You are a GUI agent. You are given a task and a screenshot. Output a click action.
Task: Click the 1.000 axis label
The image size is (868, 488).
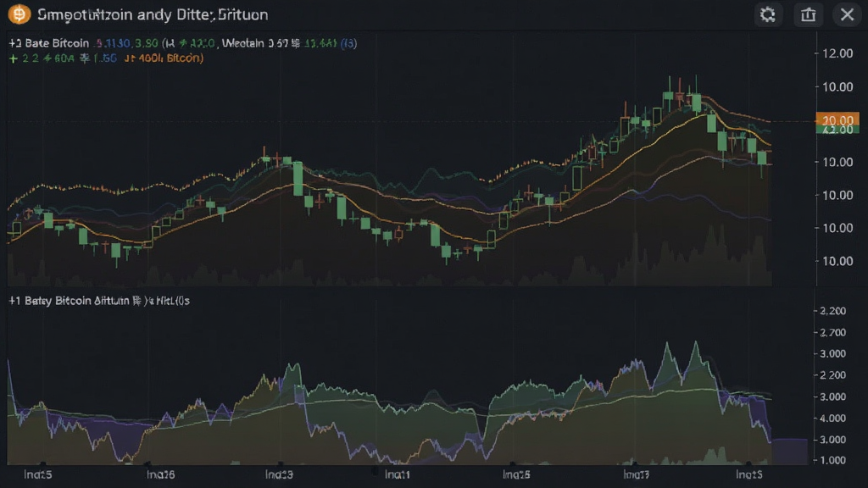coord(832,460)
